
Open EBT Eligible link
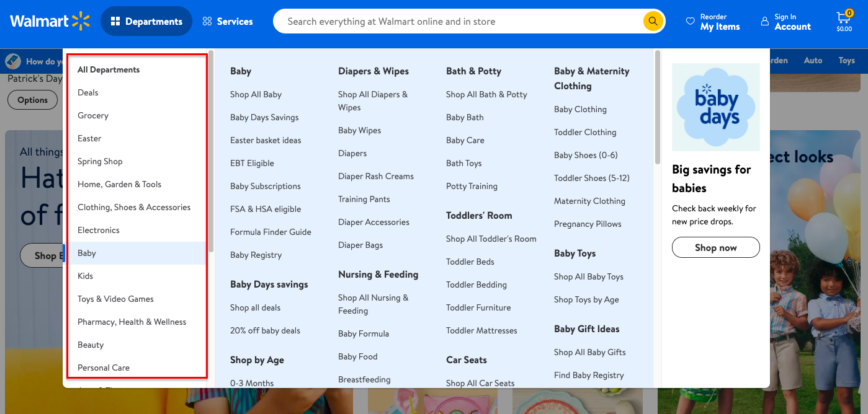252,163
